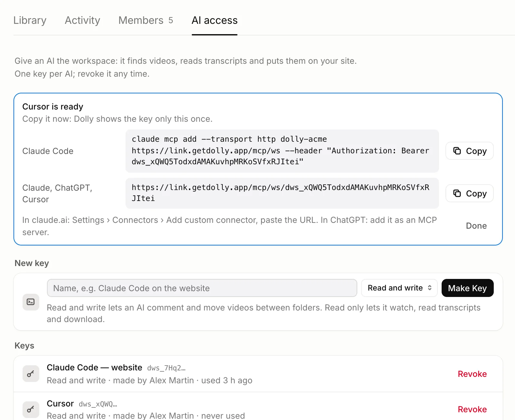Click the 'Claude, ChatGPT, Cursor' row label
Image resolution: width=515 pixels, height=420 pixels.
pyautogui.click(x=57, y=193)
